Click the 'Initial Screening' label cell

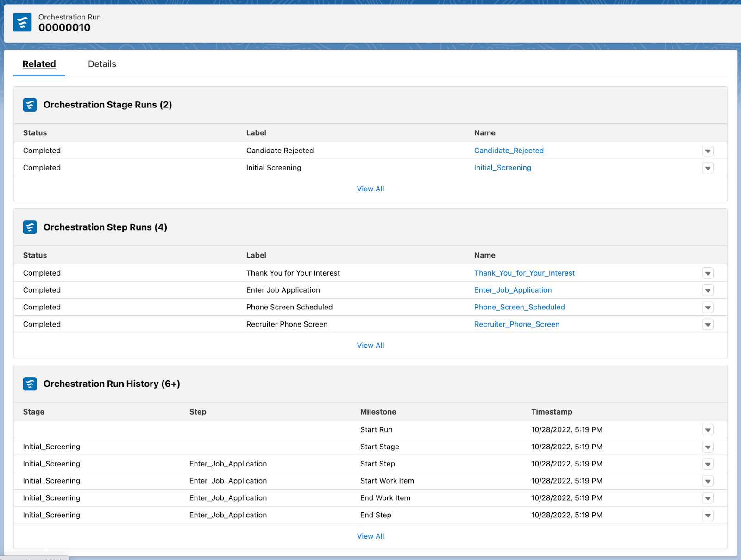pyautogui.click(x=274, y=168)
